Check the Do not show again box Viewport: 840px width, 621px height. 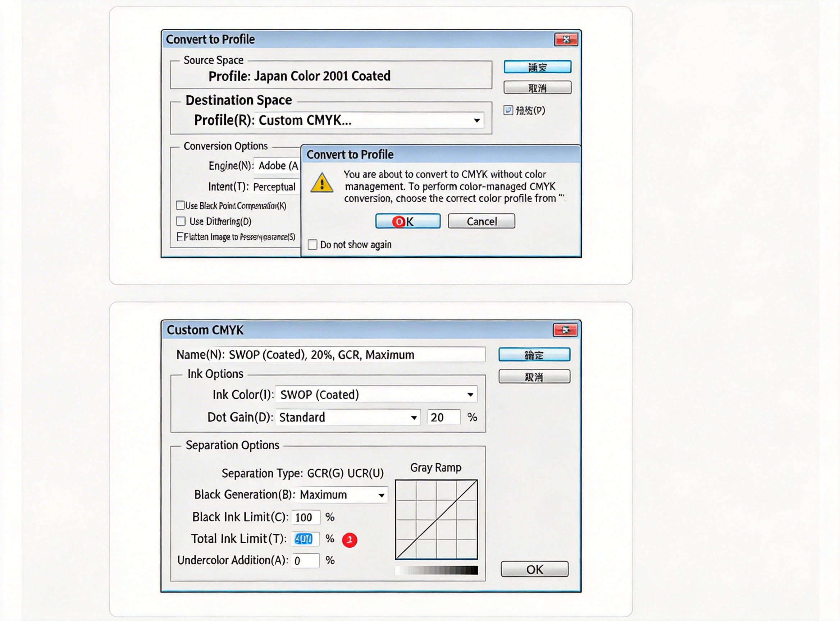click(x=312, y=245)
